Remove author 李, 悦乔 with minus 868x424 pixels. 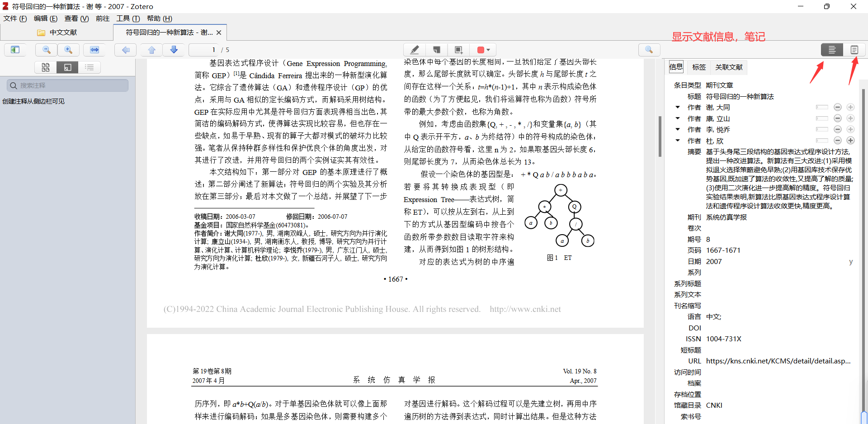[x=838, y=129]
